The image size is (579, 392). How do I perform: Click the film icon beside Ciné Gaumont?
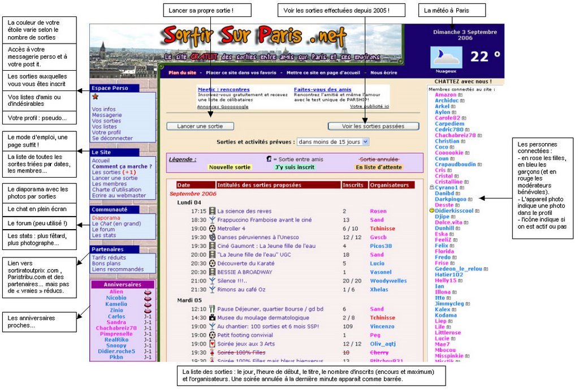click(212, 246)
